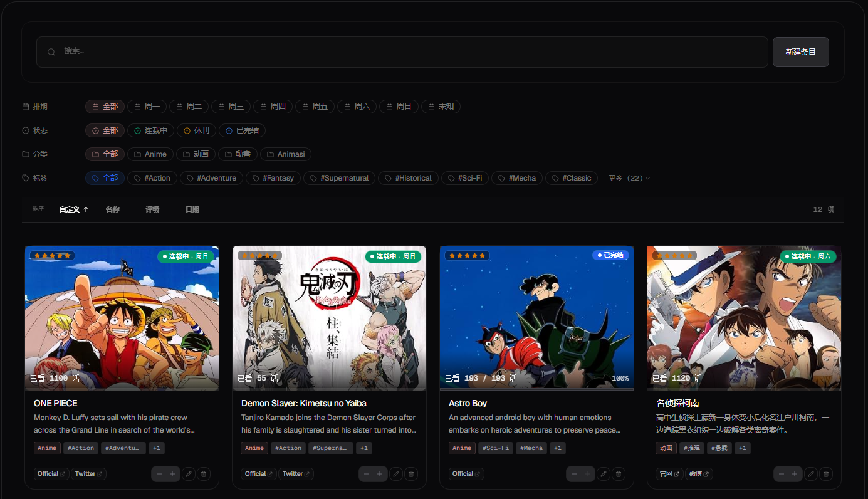This screenshot has width=868, height=499.
Task: Expand the +1 tags on ONE PIECE
Action: 157,448
